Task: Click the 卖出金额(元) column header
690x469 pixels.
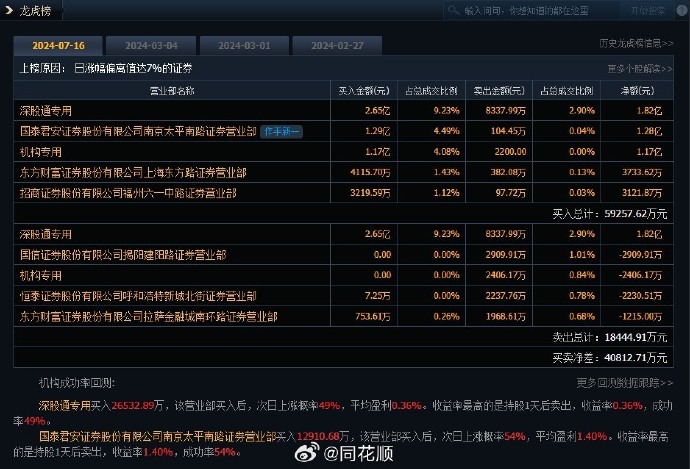Action: click(x=499, y=91)
